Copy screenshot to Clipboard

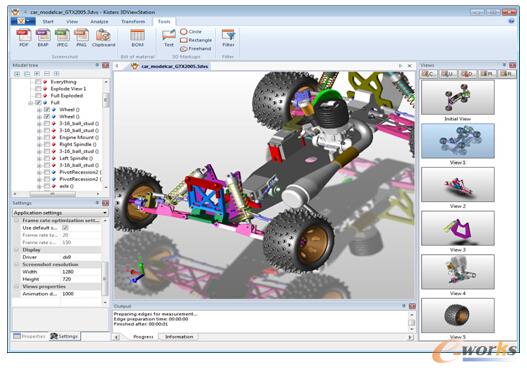[x=104, y=38]
